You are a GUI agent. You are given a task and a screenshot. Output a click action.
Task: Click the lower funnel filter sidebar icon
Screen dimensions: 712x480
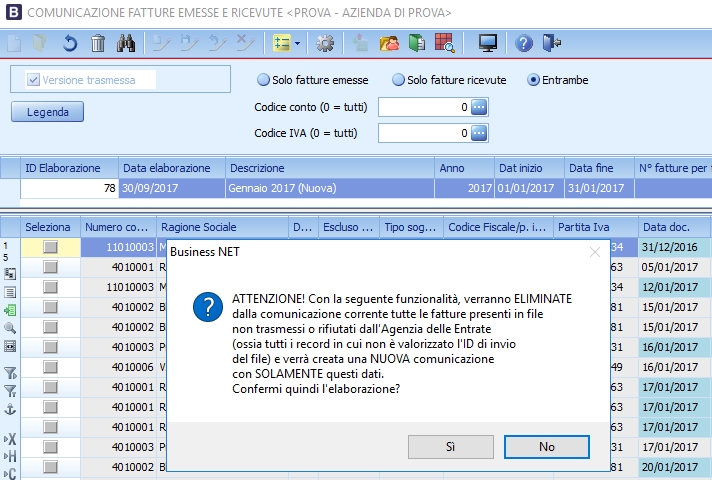(10, 391)
